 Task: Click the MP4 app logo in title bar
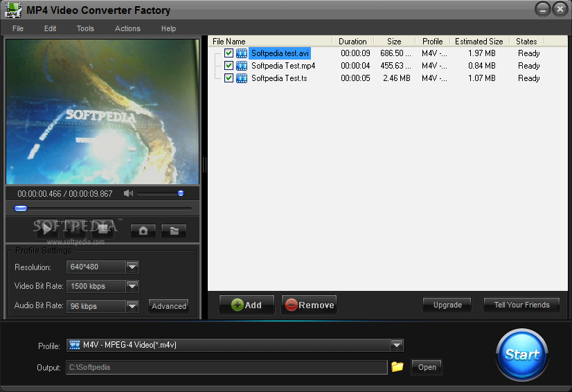[x=13, y=10]
